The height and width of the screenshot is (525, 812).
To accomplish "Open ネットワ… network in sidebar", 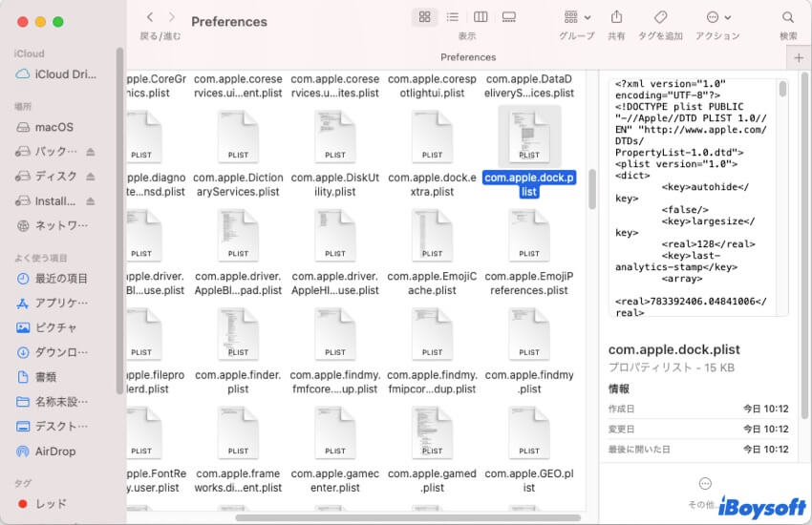I will tap(53, 225).
